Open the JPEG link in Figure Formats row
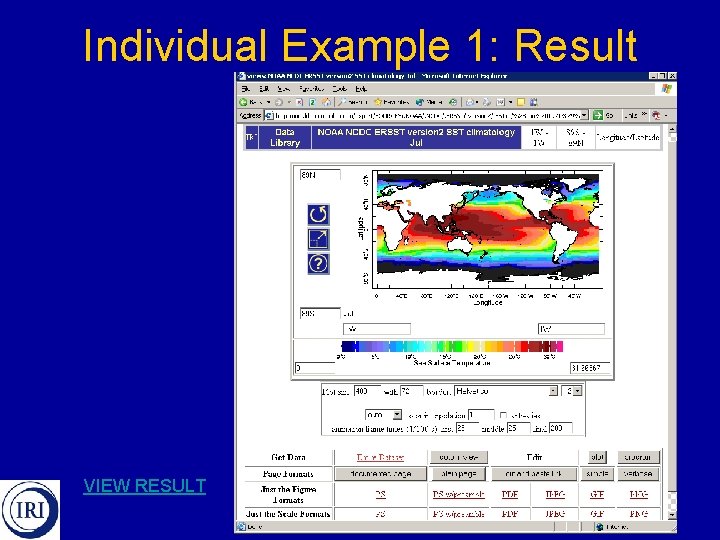720x540 pixels. (x=555, y=495)
